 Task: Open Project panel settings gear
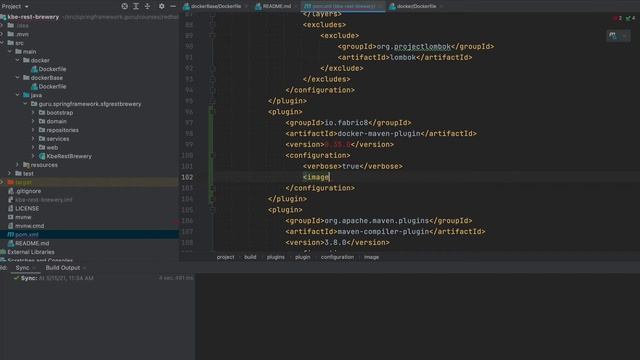[x=162, y=6]
